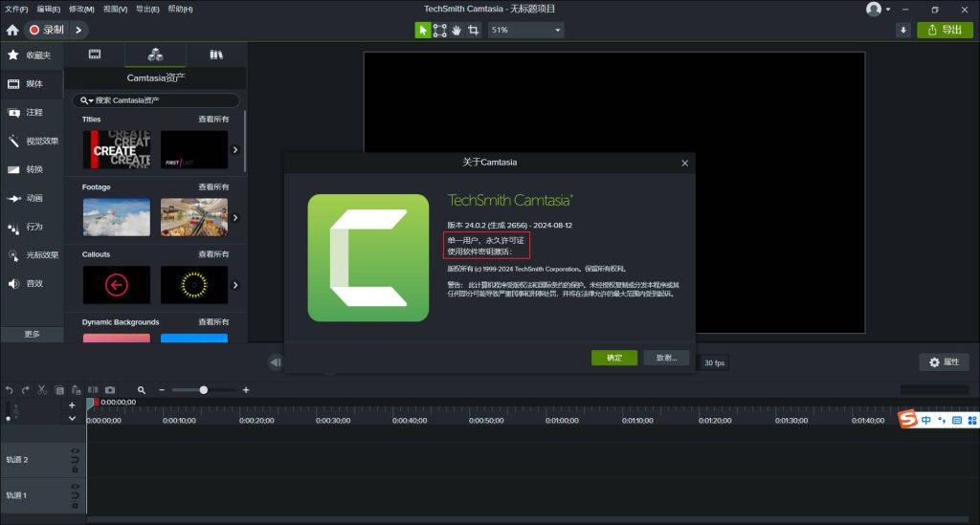Toggle the magnetic track option for 轨道 2
The height and width of the screenshot is (525, 980).
pos(75,460)
